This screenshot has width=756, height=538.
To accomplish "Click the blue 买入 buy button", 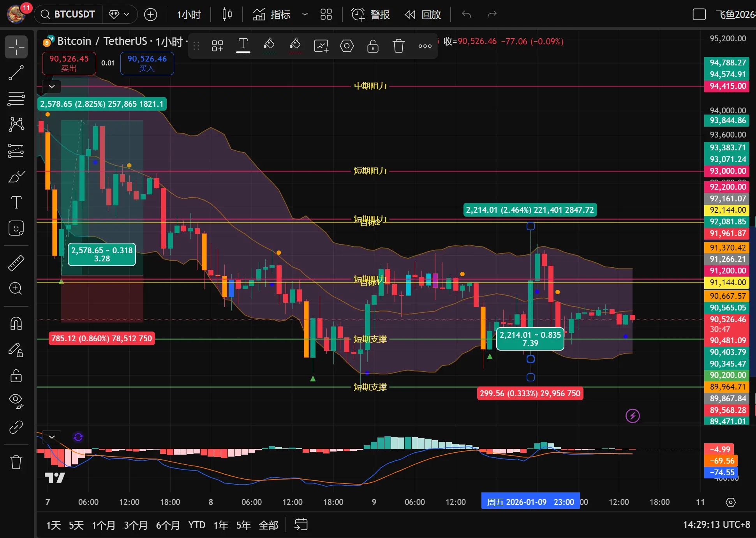I will (147, 63).
